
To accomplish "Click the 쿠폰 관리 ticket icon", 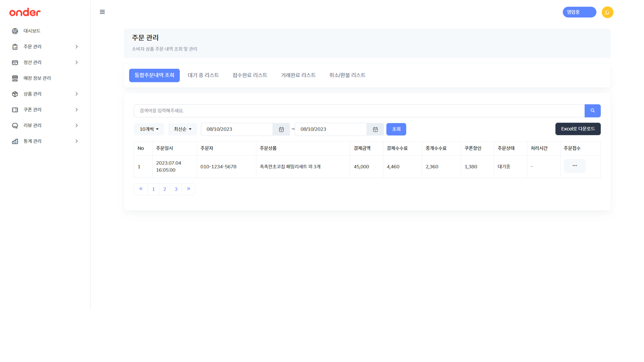I will pos(15,110).
